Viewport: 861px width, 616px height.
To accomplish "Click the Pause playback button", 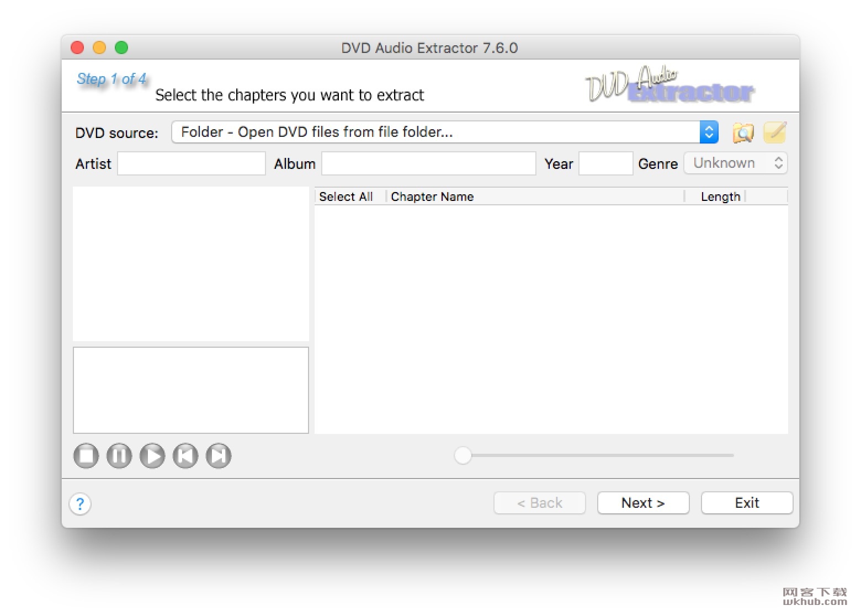I will pos(119,456).
